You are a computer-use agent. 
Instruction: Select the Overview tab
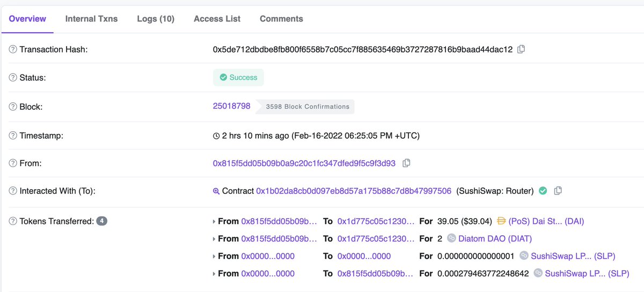(x=27, y=19)
